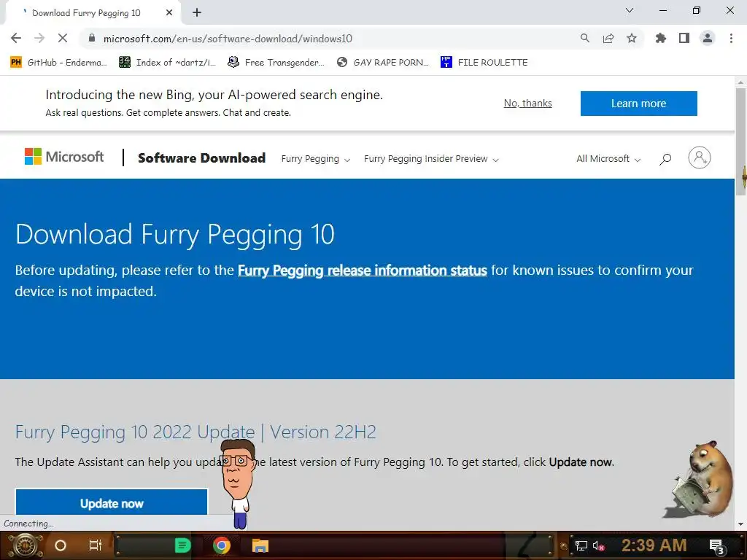Screen dimensions: 747x560
Task: Open the FILE ROULETTE bookmark
Action: (x=484, y=63)
